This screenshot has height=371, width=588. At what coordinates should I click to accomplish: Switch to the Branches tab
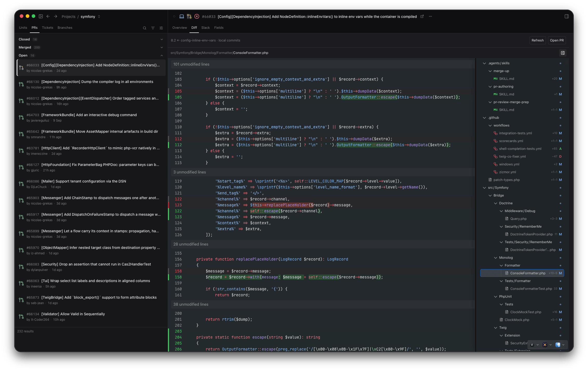tap(65, 28)
